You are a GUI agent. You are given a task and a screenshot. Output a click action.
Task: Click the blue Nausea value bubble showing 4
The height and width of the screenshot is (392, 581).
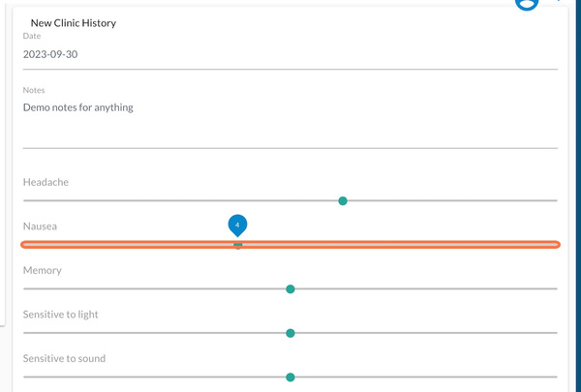click(x=237, y=226)
